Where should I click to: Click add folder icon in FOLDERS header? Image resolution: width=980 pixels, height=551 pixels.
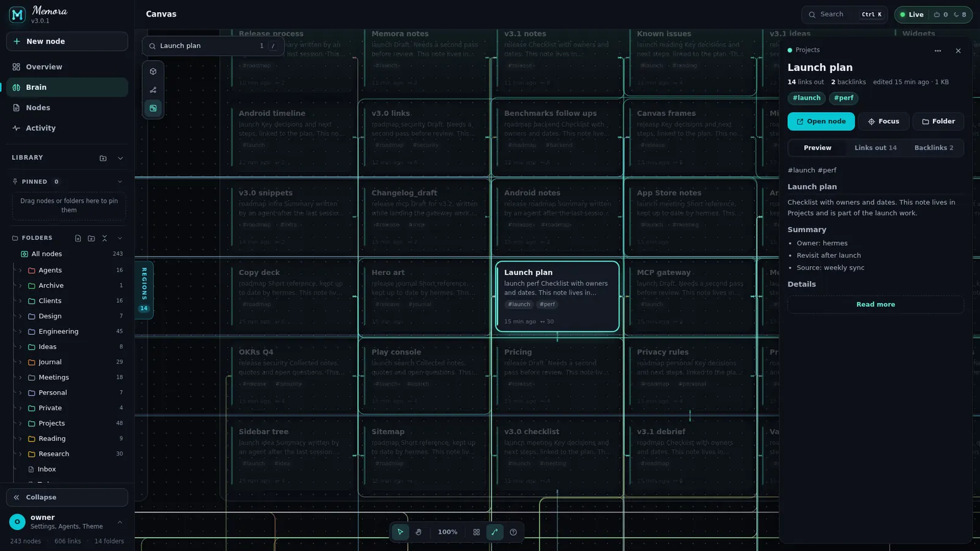coord(91,238)
